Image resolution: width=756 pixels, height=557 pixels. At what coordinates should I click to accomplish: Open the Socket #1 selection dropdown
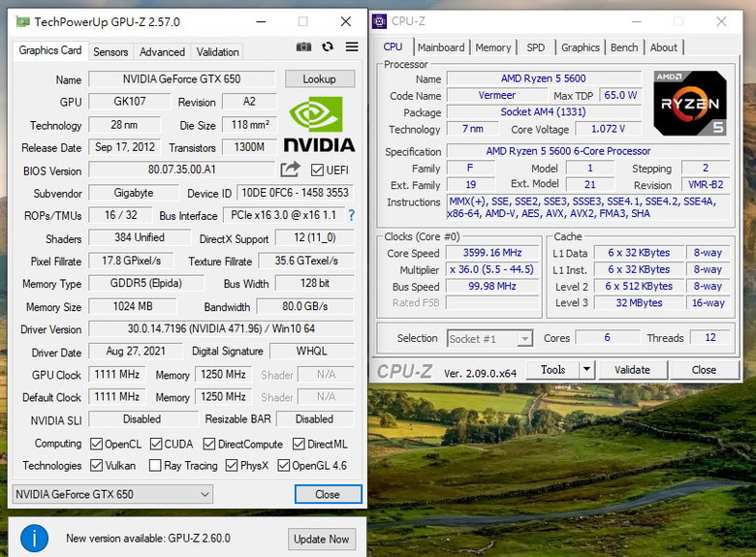pyautogui.click(x=489, y=339)
